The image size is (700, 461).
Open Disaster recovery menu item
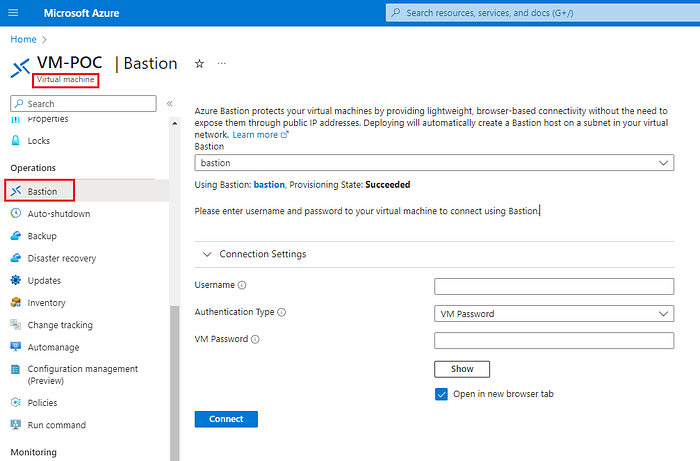(62, 258)
